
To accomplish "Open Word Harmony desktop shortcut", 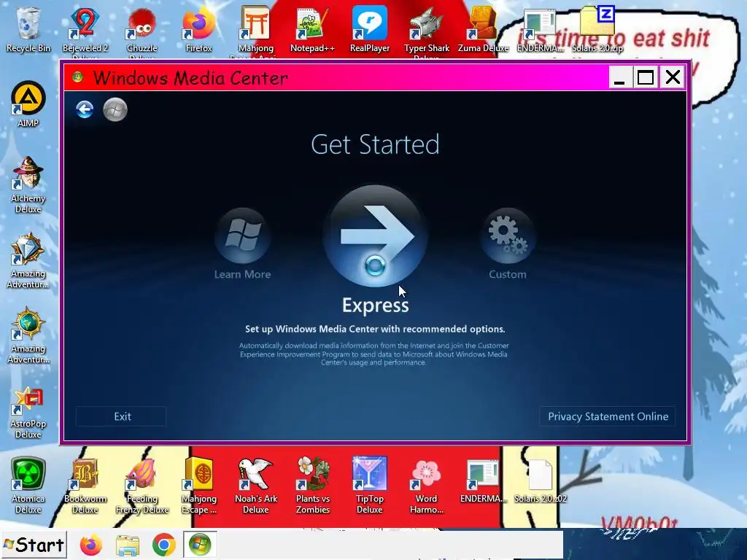I will click(x=426, y=485).
